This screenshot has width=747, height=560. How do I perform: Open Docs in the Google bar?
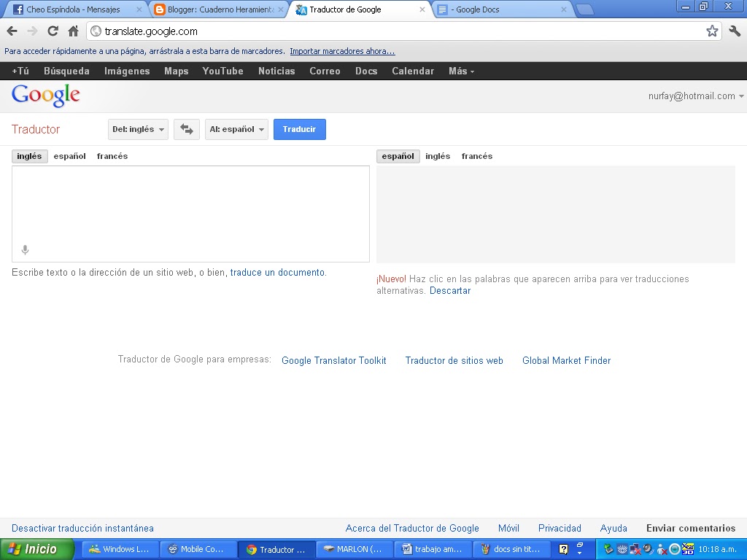point(366,71)
